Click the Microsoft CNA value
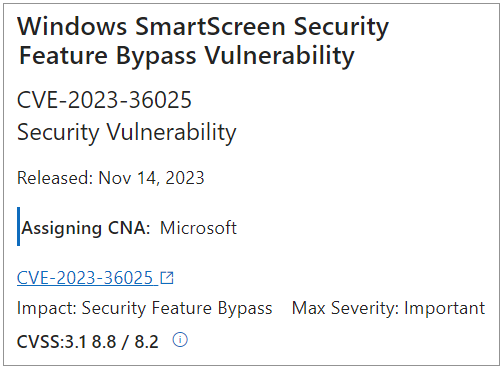Viewport: 502px width, 366px height. click(x=198, y=228)
